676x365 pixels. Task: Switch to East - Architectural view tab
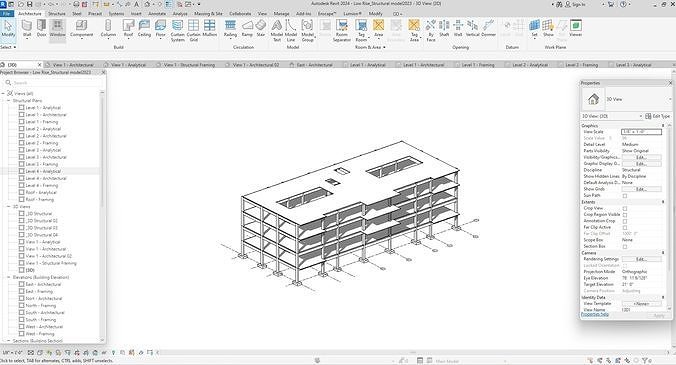click(x=315, y=65)
